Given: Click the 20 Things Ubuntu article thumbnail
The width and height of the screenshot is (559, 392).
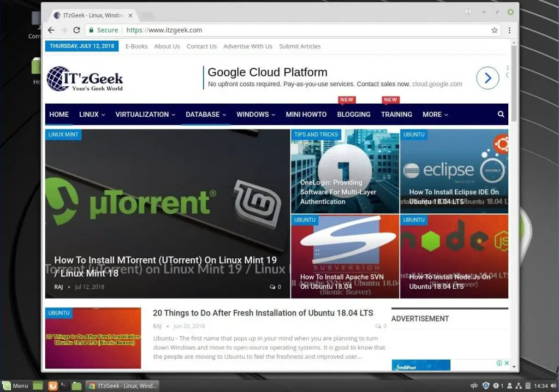Looking at the screenshot, I should click(93, 338).
